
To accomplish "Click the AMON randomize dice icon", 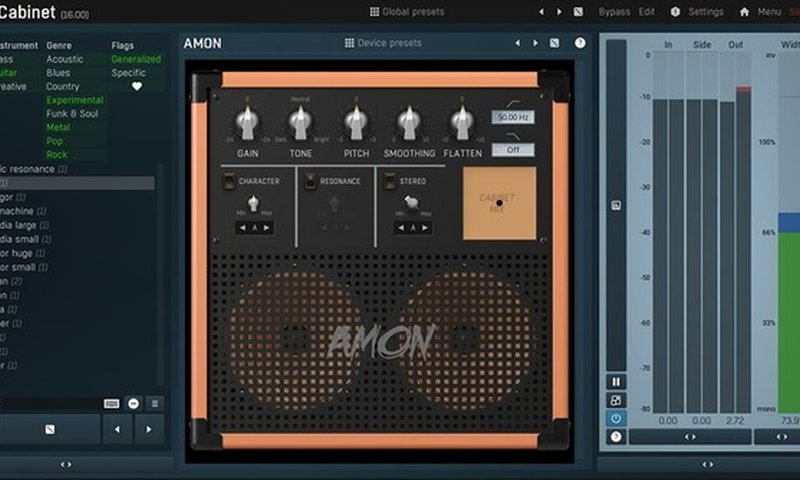I will pyautogui.click(x=555, y=43).
